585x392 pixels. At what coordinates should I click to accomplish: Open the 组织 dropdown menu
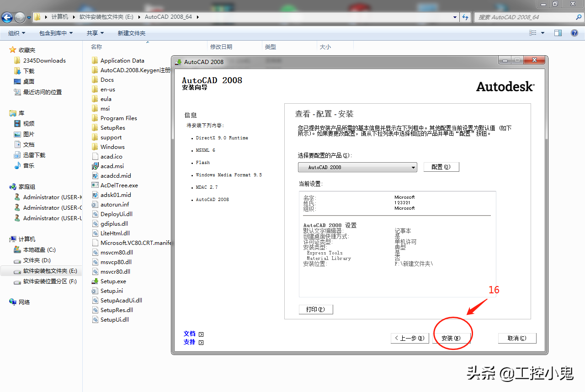[x=17, y=33]
